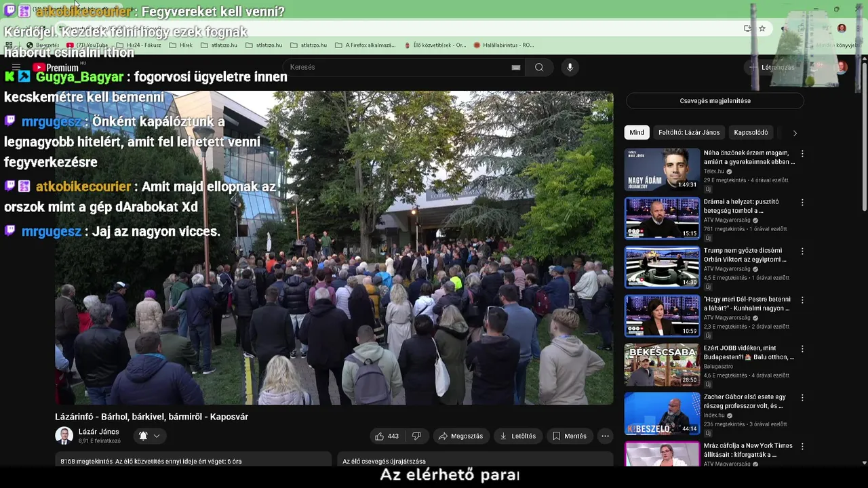Open Halállabirintus bookmark
Screen dimensions: 868x488
coord(503,45)
